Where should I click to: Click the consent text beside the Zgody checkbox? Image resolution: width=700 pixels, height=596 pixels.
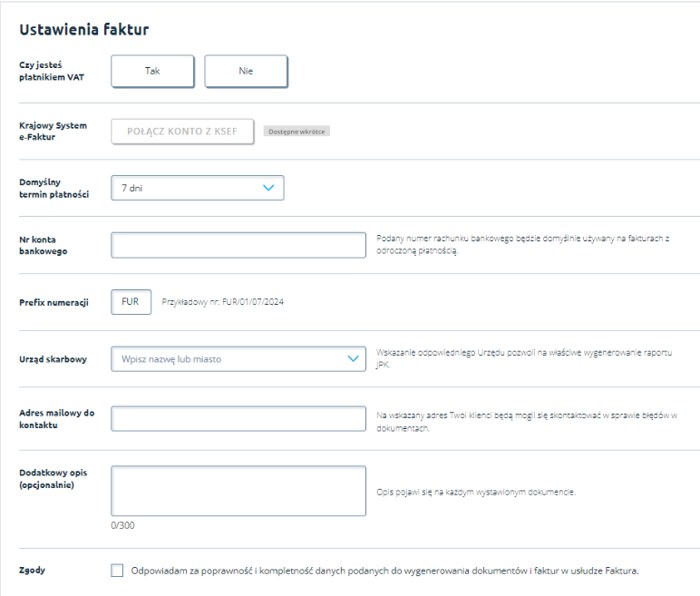click(x=385, y=572)
